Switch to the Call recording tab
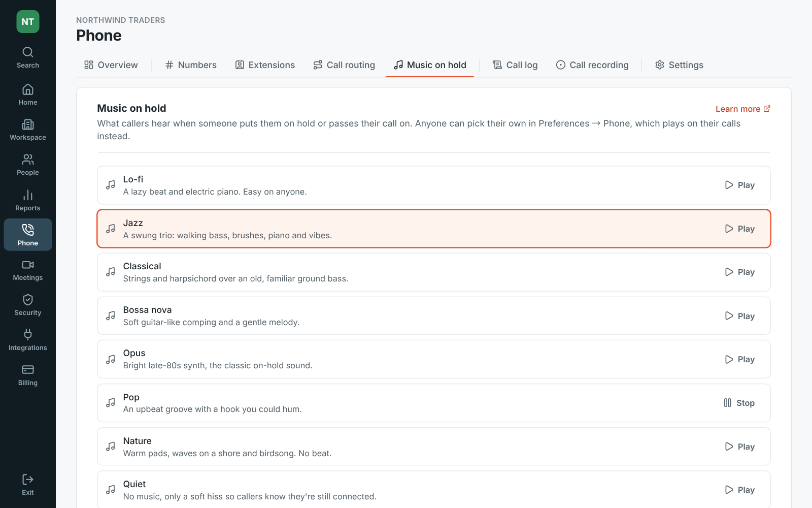812x508 pixels. tap(592, 65)
